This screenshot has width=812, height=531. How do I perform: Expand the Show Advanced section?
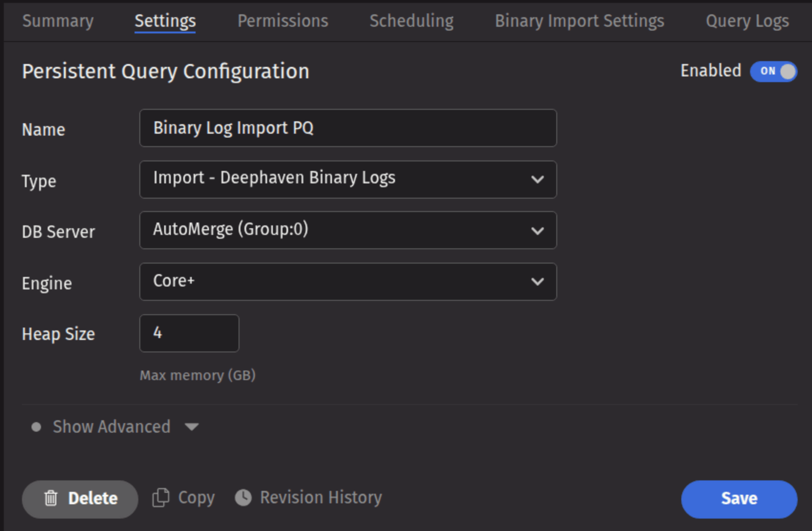pos(112,426)
